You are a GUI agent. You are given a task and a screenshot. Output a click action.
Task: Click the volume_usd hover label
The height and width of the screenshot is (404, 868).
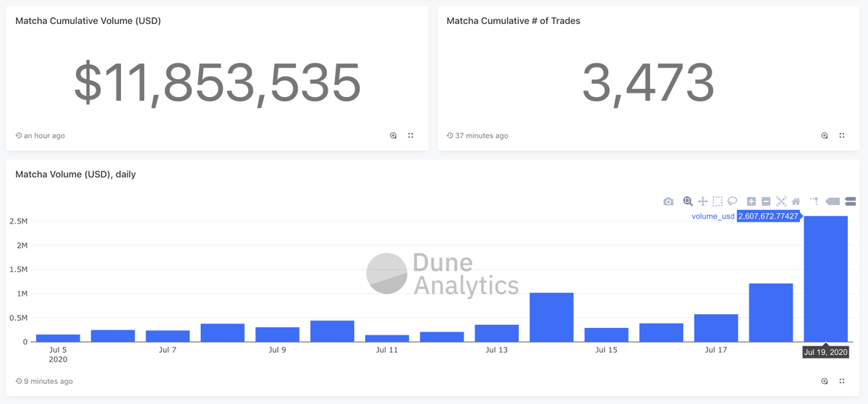(x=713, y=216)
